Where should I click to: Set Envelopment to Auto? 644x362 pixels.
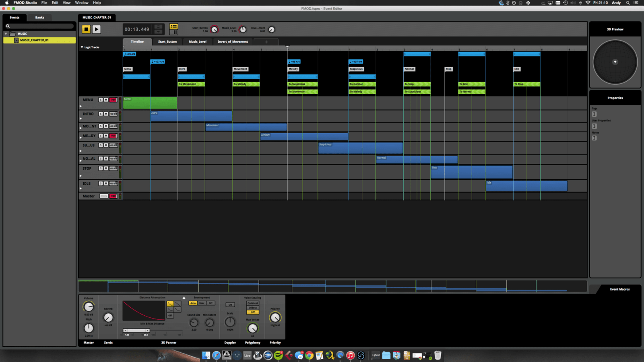tap(193, 303)
